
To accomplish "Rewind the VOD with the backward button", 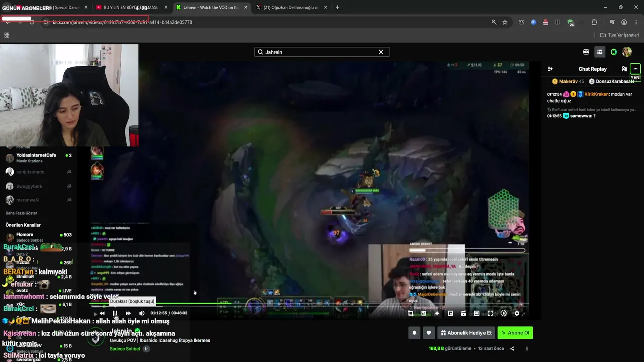I will click(102, 313).
